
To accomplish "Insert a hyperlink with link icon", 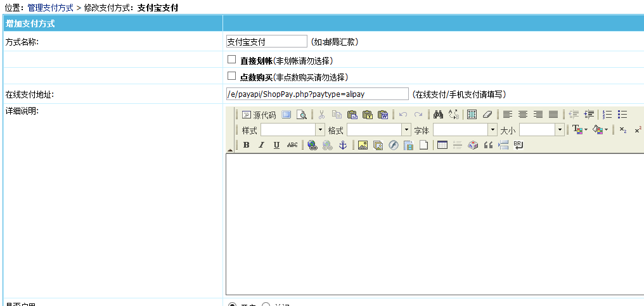I will pyautogui.click(x=312, y=145).
